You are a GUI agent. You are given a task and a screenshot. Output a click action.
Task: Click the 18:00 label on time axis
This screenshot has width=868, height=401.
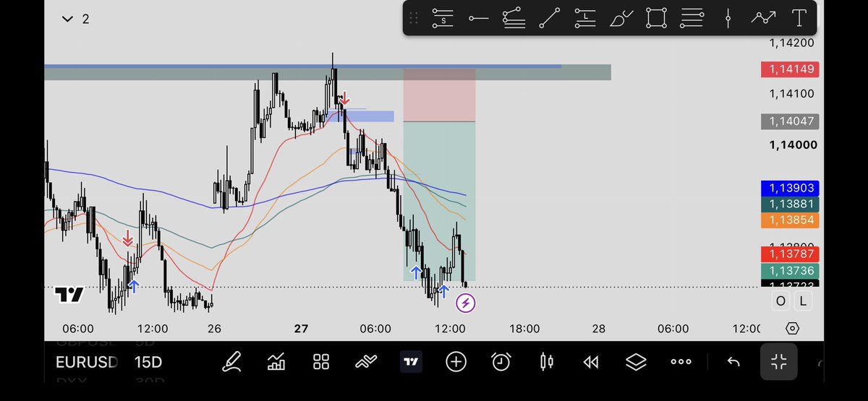tap(524, 329)
